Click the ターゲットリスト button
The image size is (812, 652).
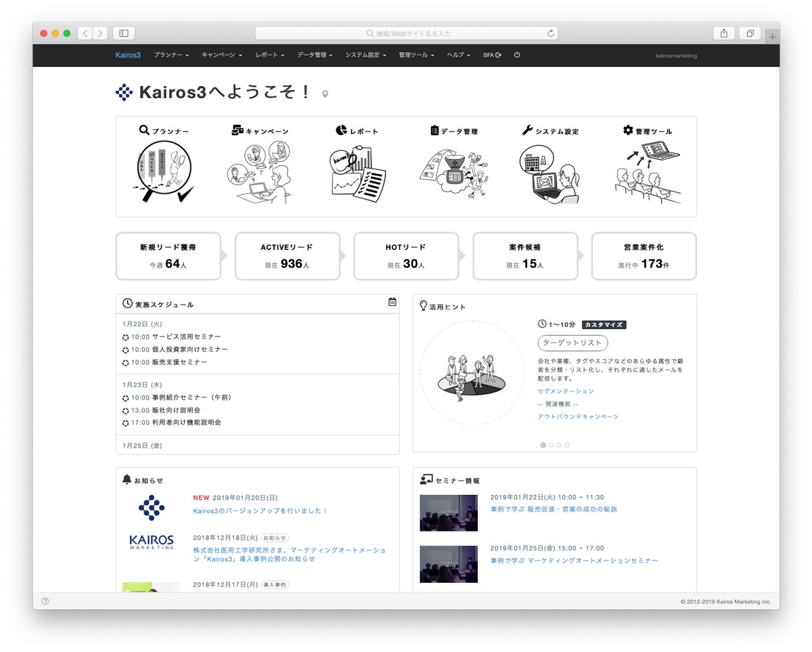pyautogui.click(x=572, y=343)
